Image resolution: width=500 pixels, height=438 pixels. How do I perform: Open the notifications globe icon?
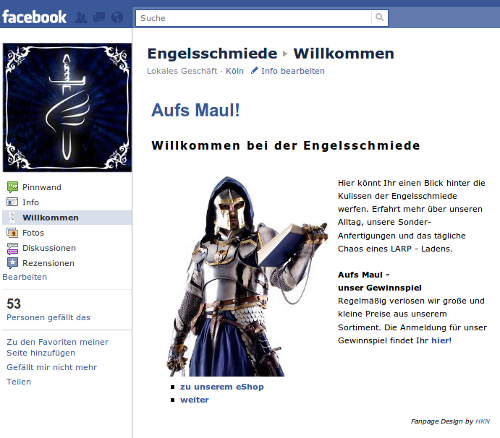[117, 17]
